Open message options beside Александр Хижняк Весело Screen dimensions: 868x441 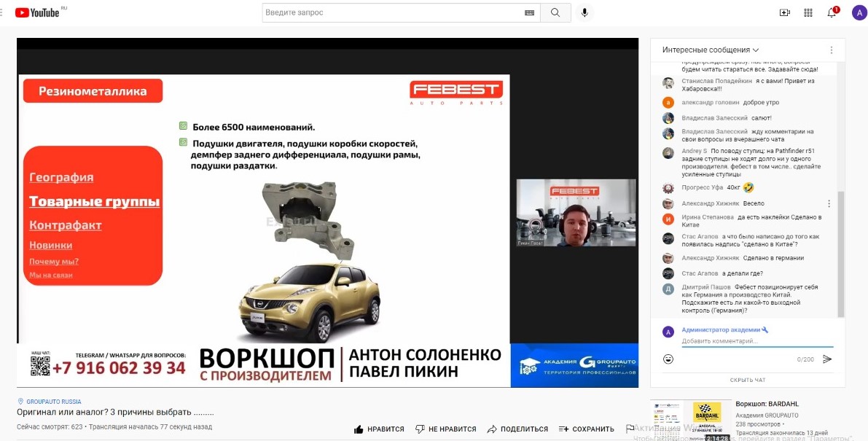tap(829, 203)
